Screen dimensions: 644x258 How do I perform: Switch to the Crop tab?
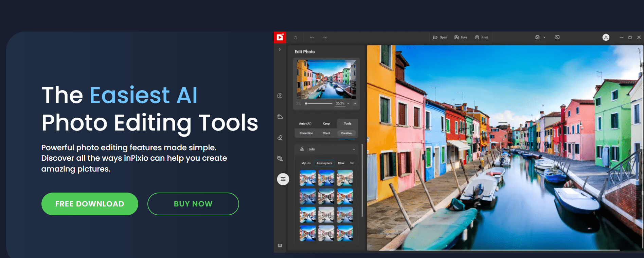click(326, 123)
